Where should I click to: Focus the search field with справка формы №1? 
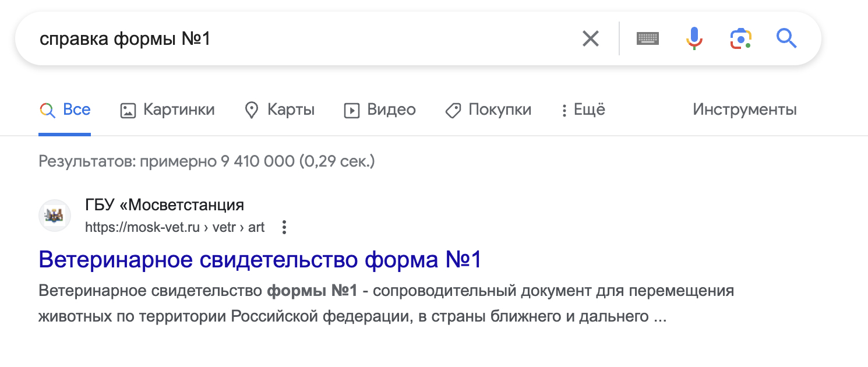291,39
